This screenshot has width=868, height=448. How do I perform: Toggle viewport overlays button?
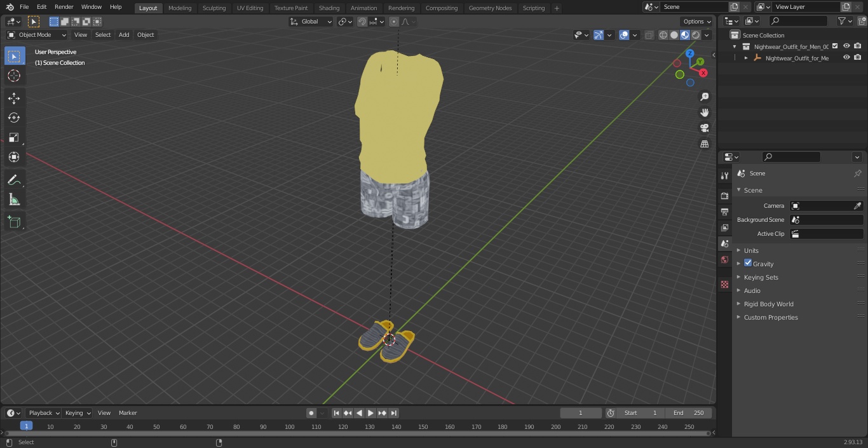pyautogui.click(x=624, y=35)
